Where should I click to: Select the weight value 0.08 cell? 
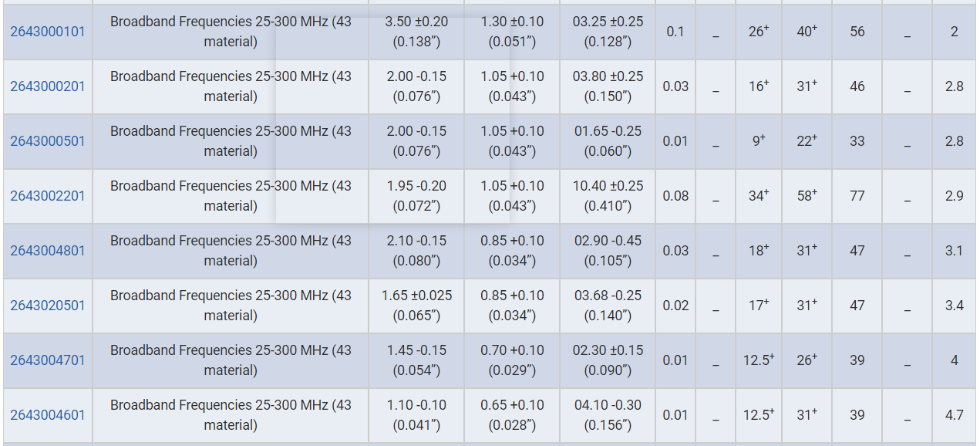(x=675, y=196)
